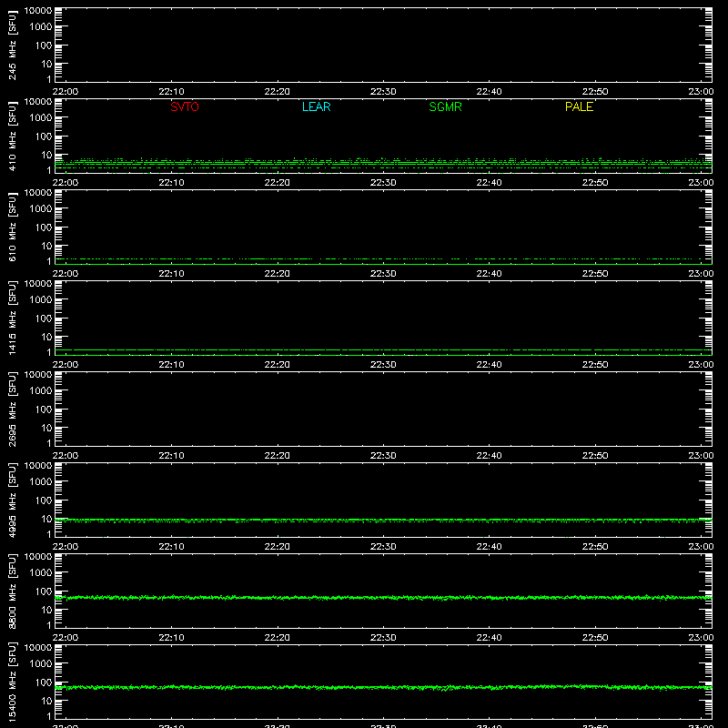Image resolution: width=728 pixels, height=728 pixels.
Task: Select the 410 MHz [SFU] axis label
Action: coord(12,136)
